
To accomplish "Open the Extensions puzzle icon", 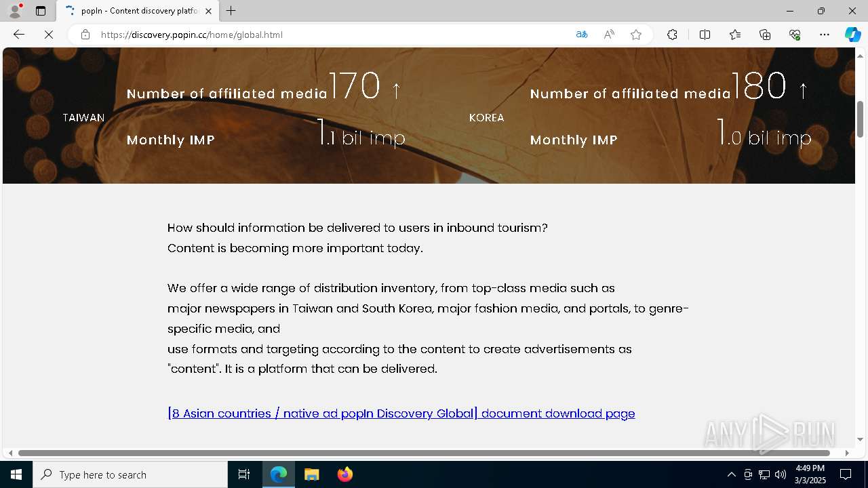I will [x=672, y=35].
